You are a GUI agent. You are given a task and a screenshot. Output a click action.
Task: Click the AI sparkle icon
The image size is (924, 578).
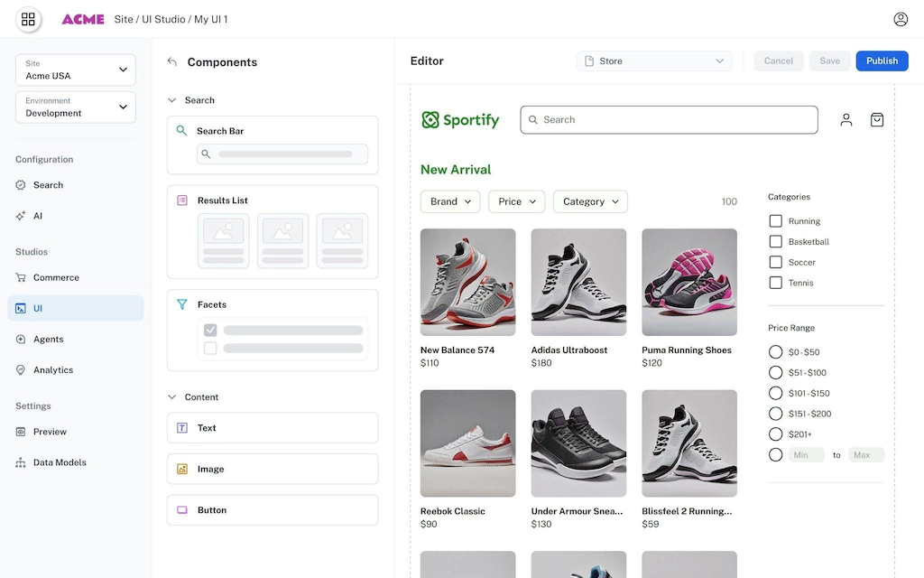pyautogui.click(x=21, y=216)
